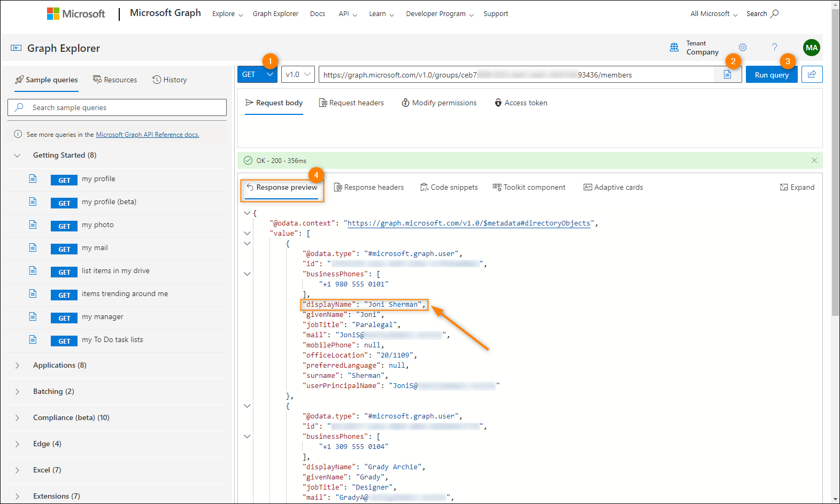Switch to the History tab
Screen dimensions: 840x504
[x=169, y=80]
